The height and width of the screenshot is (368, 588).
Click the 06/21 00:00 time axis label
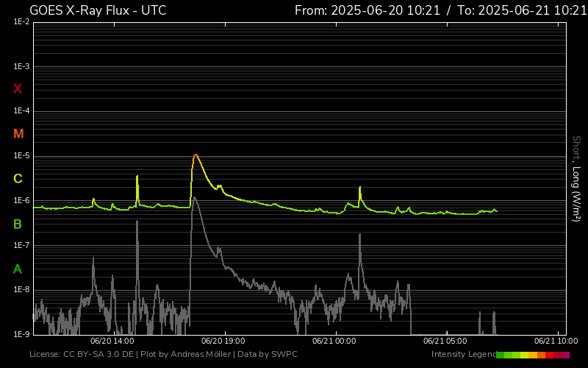pyautogui.click(x=334, y=342)
